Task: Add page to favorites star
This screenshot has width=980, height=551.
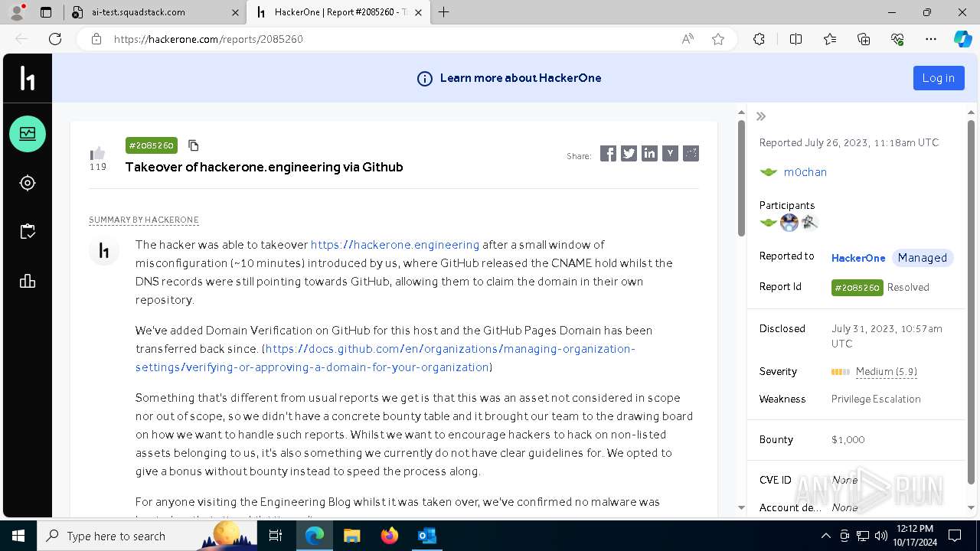Action: tap(718, 39)
